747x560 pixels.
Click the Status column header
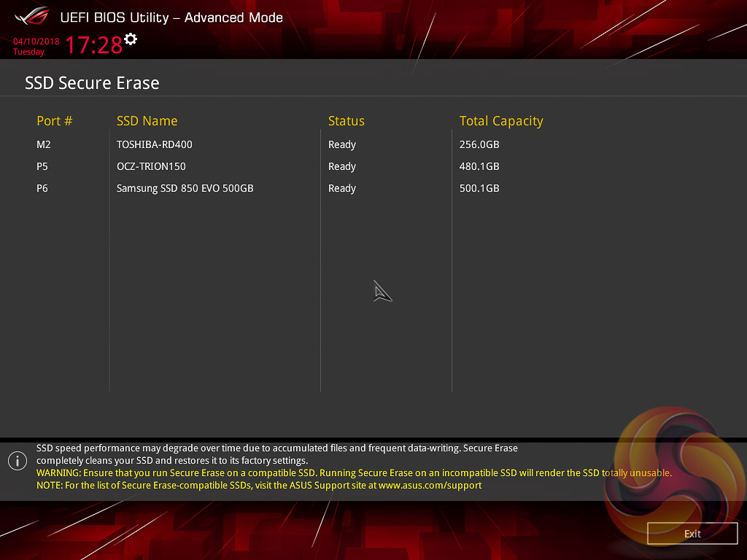(347, 121)
